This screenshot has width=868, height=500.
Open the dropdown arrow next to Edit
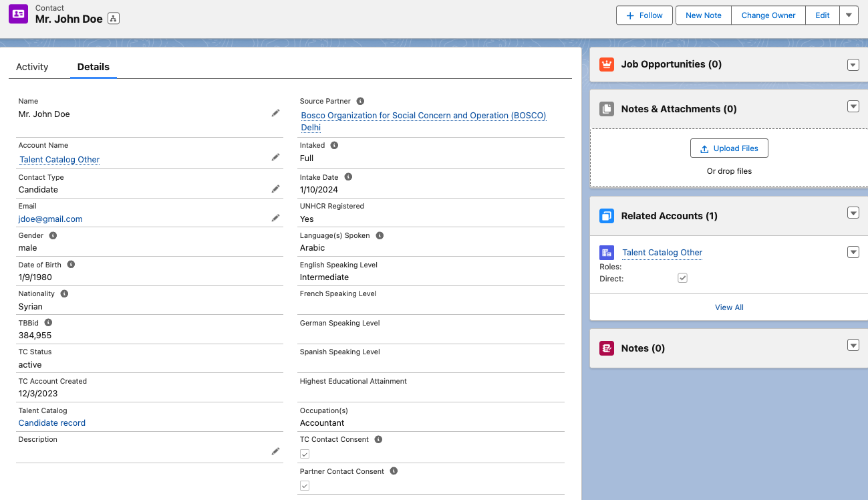pos(849,15)
